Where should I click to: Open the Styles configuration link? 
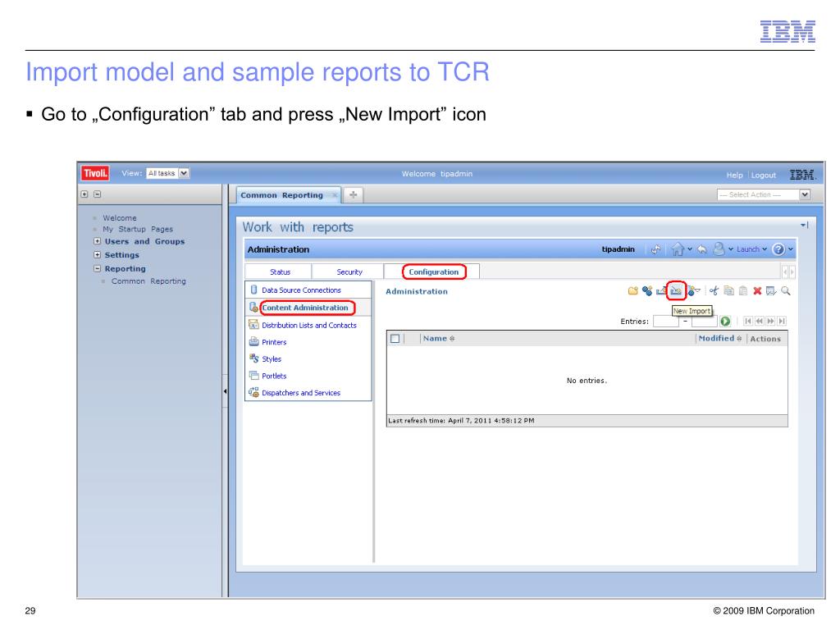271,359
